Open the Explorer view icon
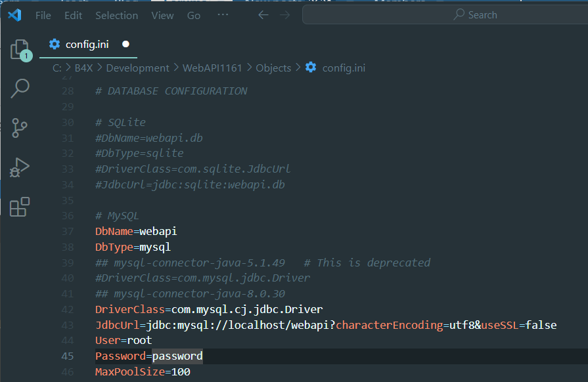588x382 pixels. point(20,49)
